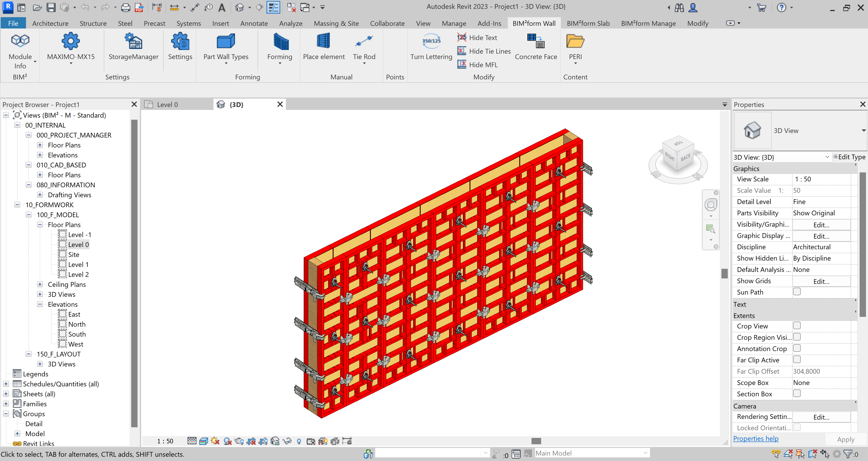Open Part Wall Types
The height and width of the screenshot is (461, 868).
pos(226,47)
